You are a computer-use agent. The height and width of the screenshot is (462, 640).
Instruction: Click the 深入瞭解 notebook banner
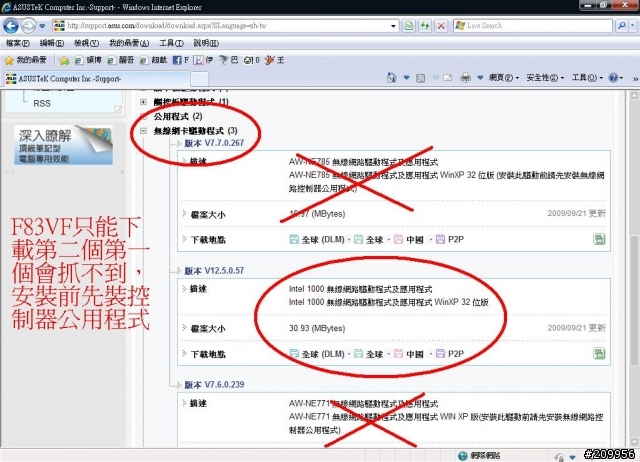point(64,145)
